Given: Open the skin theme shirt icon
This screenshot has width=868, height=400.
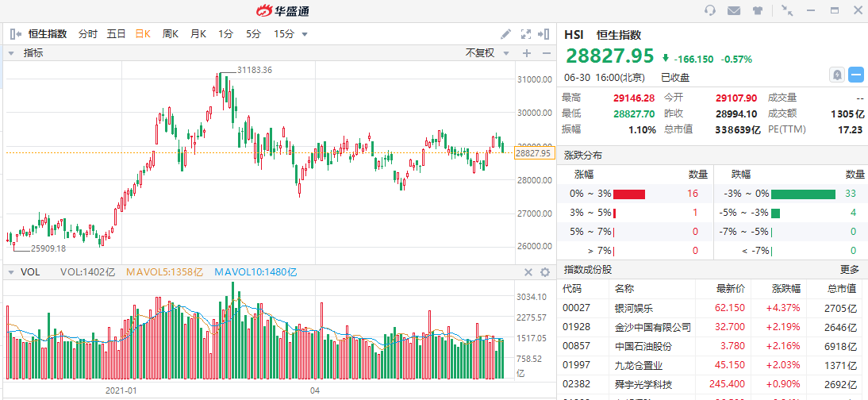Looking at the screenshot, I should pyautogui.click(x=758, y=10).
